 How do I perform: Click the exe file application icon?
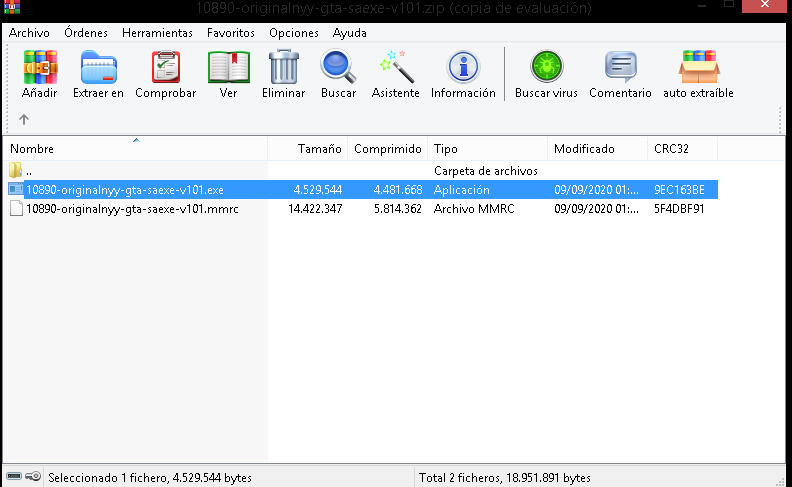pyautogui.click(x=16, y=189)
